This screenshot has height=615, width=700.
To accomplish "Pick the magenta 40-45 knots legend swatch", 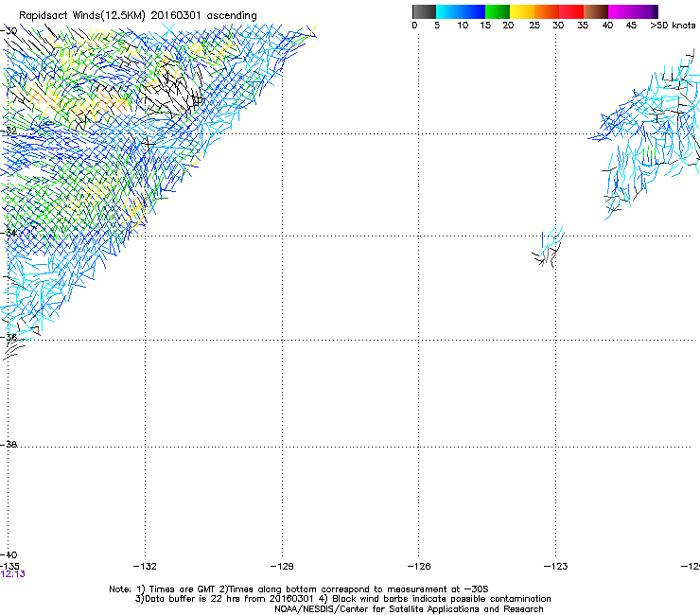I will click(621, 11).
